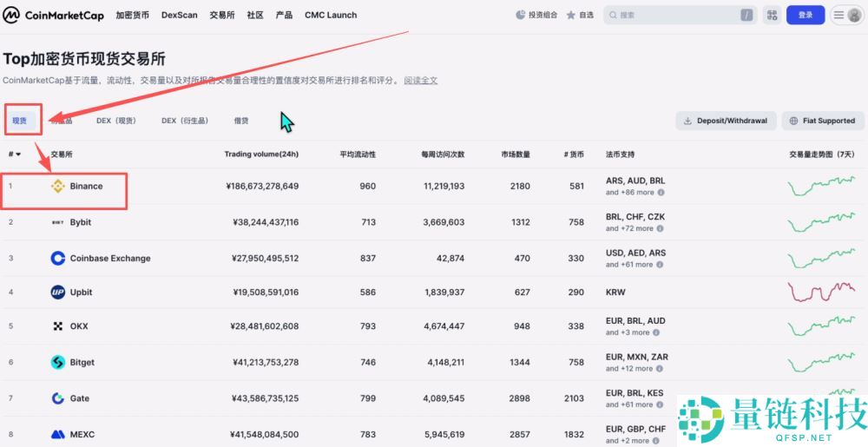Sort by 市场数量 column header
Screen dimensions: 868x447
[516, 154]
